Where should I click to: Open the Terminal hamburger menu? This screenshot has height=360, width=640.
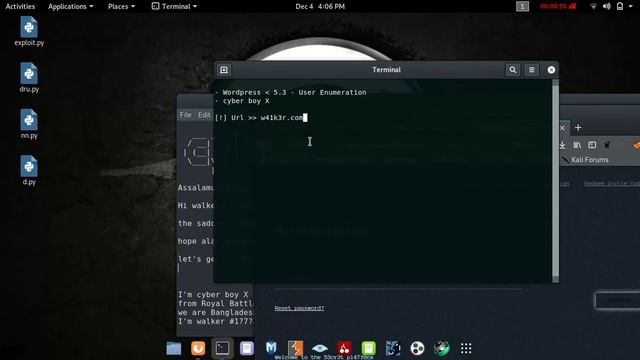coord(531,70)
